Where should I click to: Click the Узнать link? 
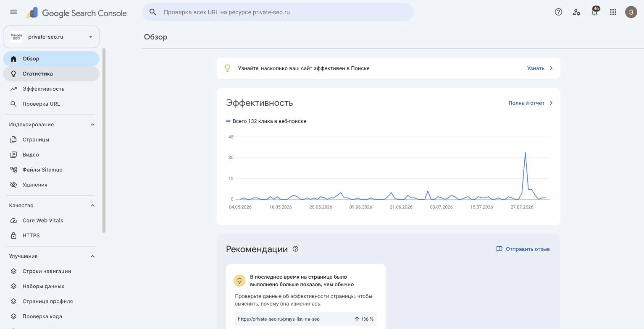coord(536,68)
